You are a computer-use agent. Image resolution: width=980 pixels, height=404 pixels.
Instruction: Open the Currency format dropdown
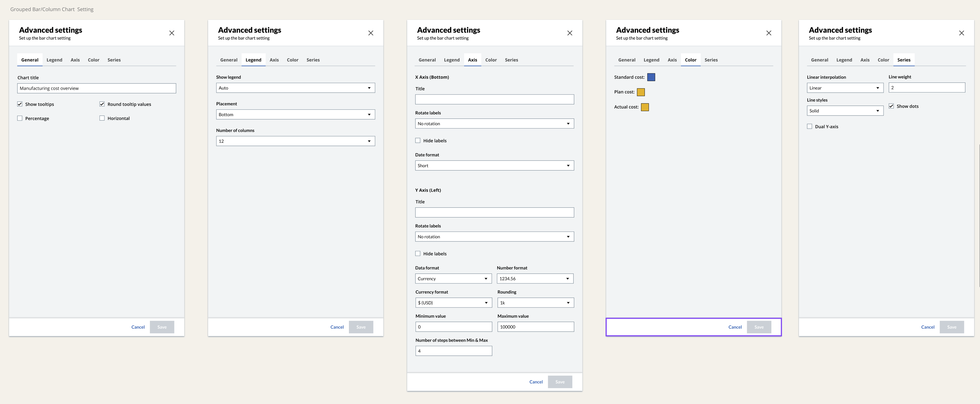pos(453,302)
